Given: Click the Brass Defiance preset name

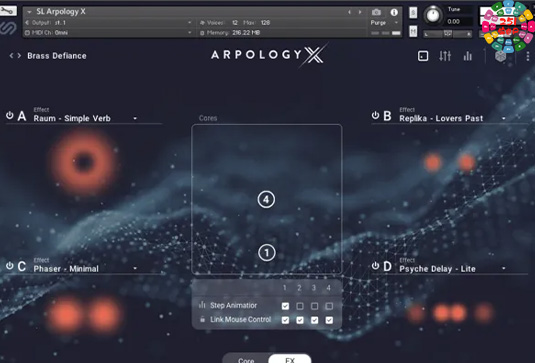Looking at the screenshot, I should click(x=57, y=56).
